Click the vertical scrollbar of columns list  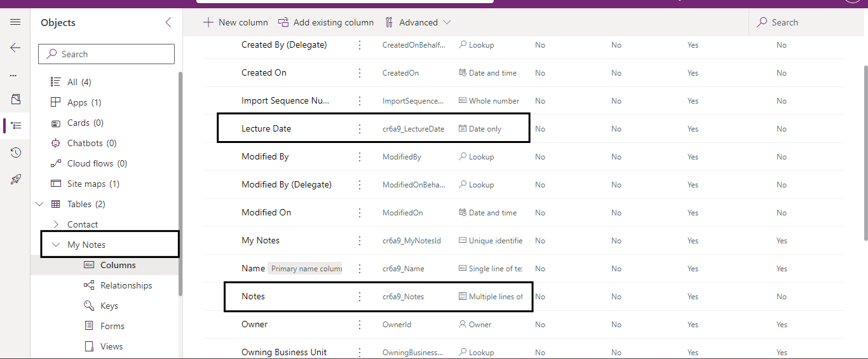coord(864,152)
